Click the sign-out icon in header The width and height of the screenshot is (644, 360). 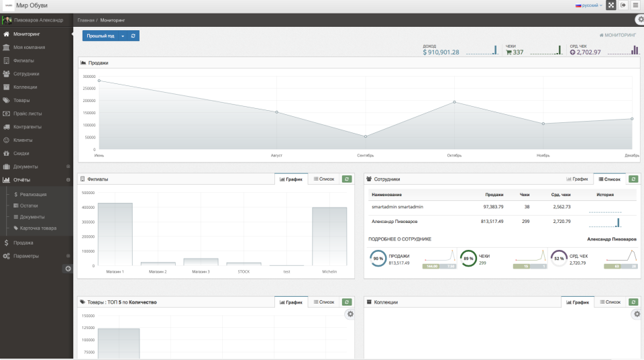click(x=623, y=5)
